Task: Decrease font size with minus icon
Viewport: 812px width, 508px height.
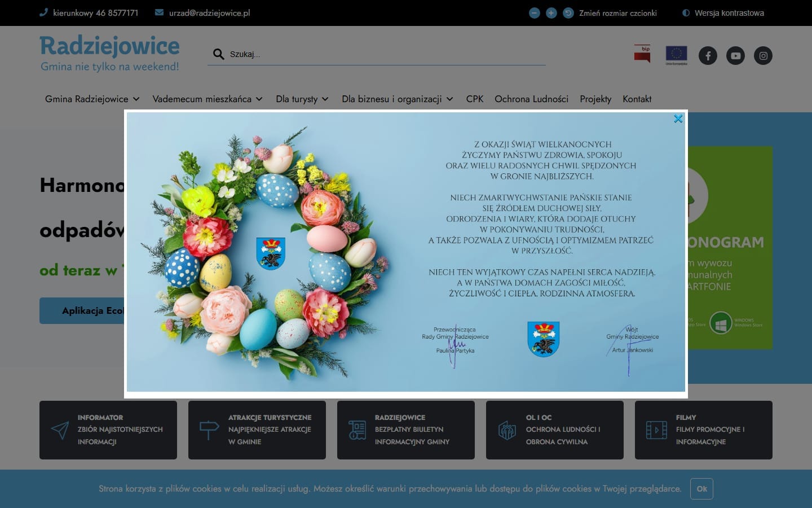Action: click(535, 13)
